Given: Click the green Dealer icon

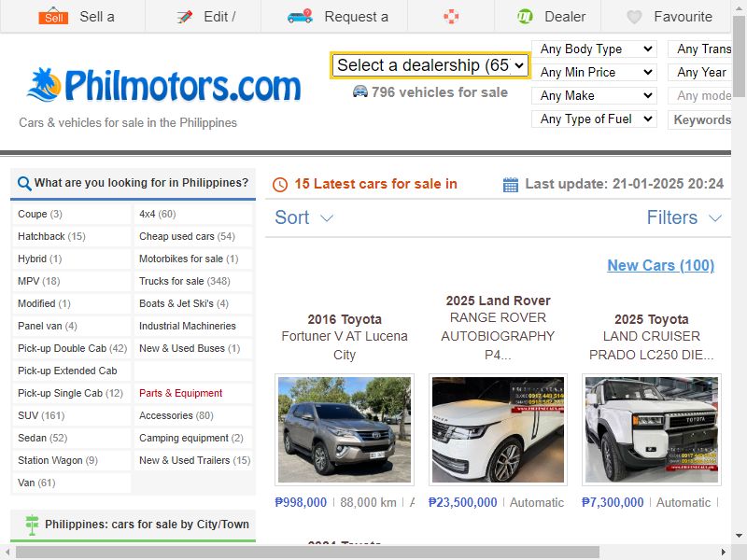Looking at the screenshot, I should pyautogui.click(x=525, y=17).
